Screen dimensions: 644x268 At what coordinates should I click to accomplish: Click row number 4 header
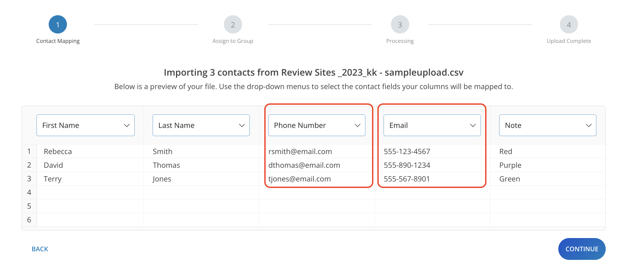(x=29, y=192)
